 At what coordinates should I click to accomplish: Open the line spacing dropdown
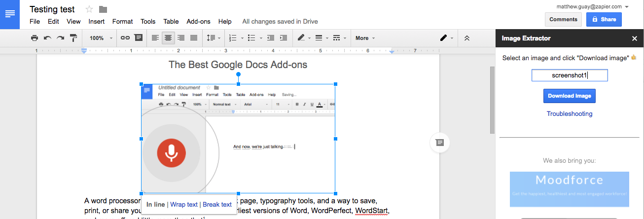213,38
